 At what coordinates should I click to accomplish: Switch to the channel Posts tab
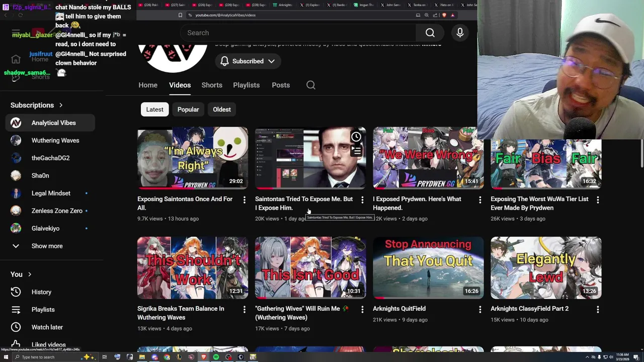point(281,85)
